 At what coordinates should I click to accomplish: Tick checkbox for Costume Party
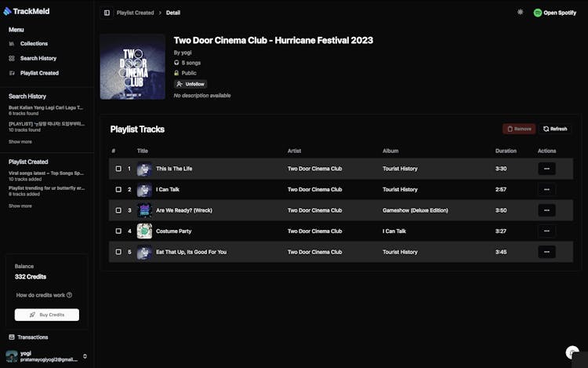tap(118, 231)
